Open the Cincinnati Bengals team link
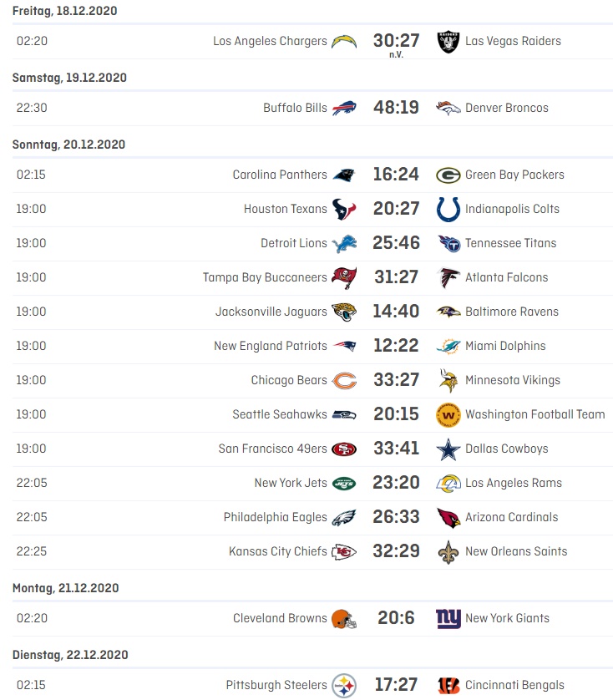613x700 pixels. coord(514,685)
